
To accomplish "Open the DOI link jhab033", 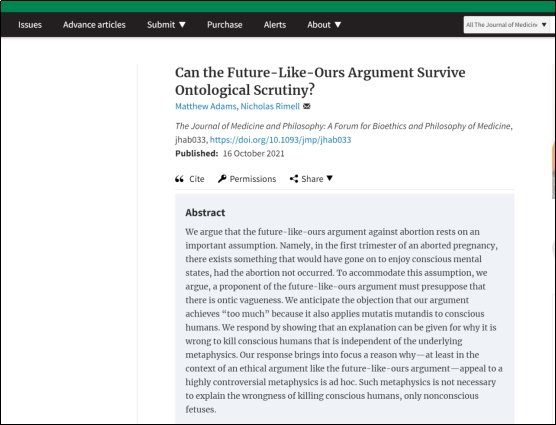I will [280, 140].
